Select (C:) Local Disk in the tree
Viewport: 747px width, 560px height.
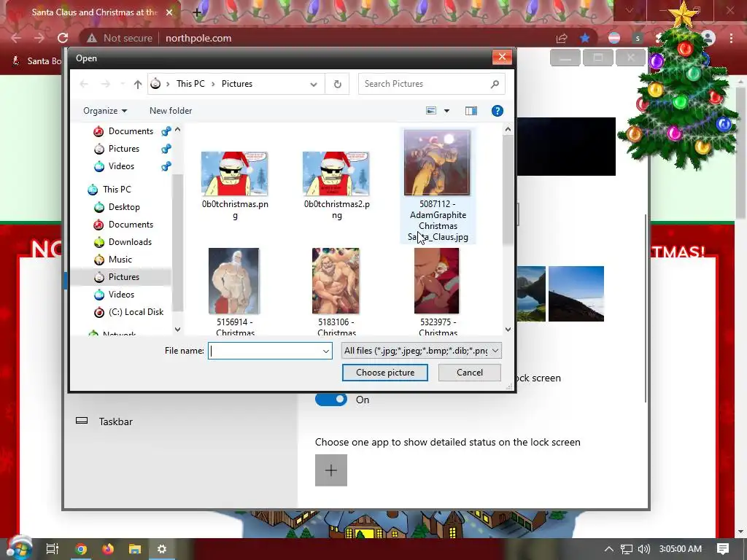point(136,312)
